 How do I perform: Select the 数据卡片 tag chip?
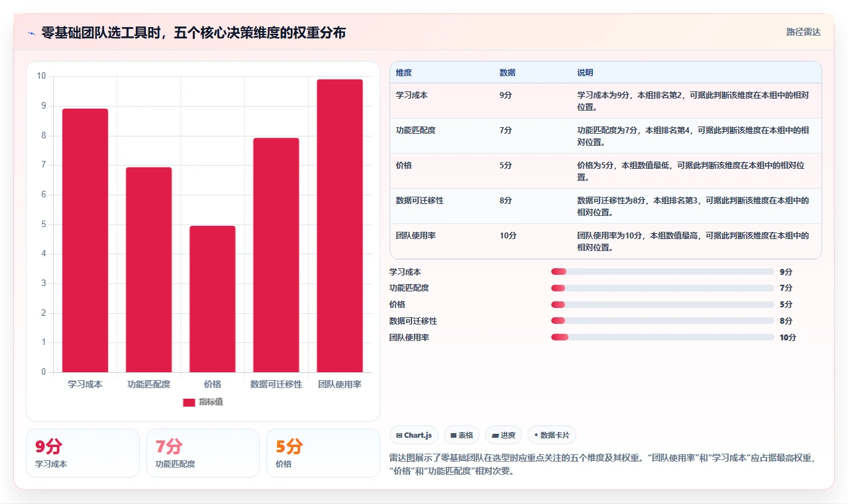[x=552, y=435]
